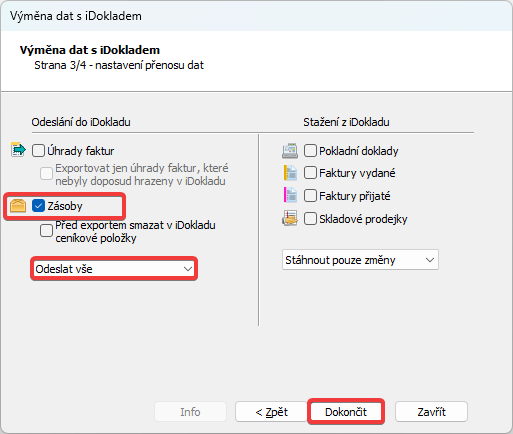Uncheck the Zásoby checkbox

(38, 206)
